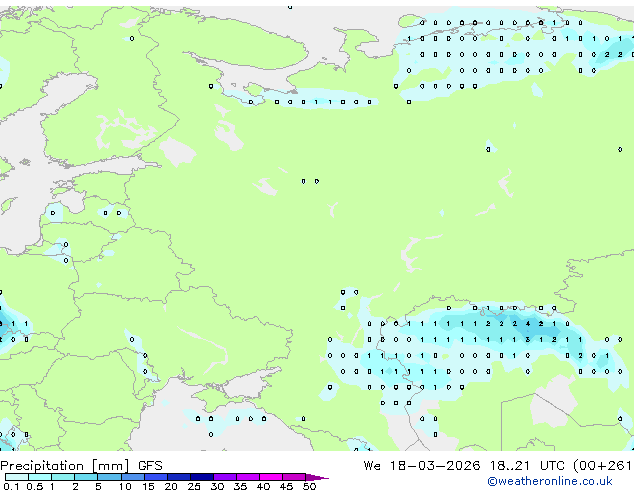Click the "(00+261" forecast run label

point(602,466)
